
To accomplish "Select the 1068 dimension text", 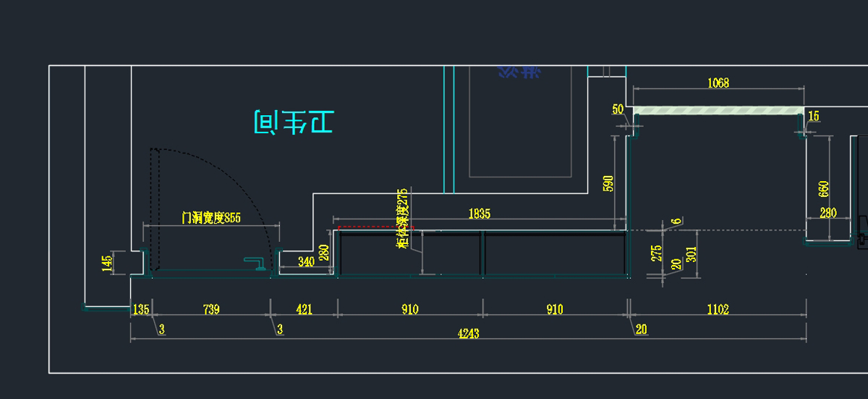I will 718,83.
